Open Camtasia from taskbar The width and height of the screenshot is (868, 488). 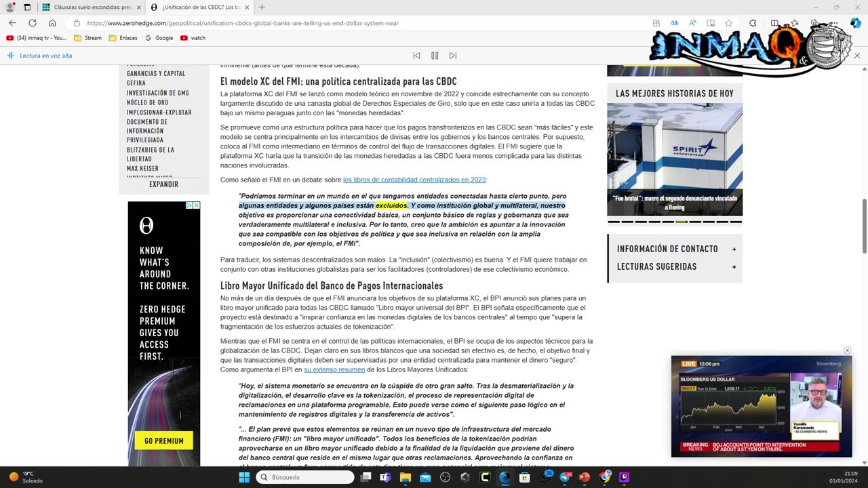[x=485, y=477]
